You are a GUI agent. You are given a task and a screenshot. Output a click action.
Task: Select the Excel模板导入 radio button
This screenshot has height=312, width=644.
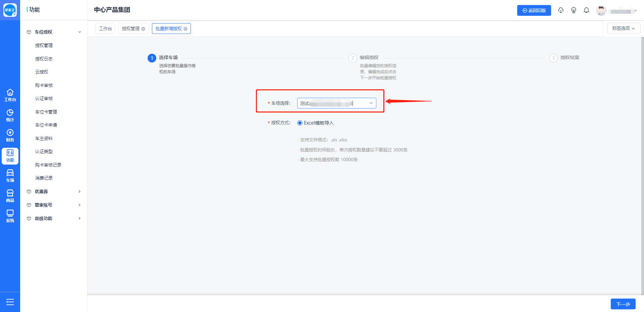click(x=300, y=123)
